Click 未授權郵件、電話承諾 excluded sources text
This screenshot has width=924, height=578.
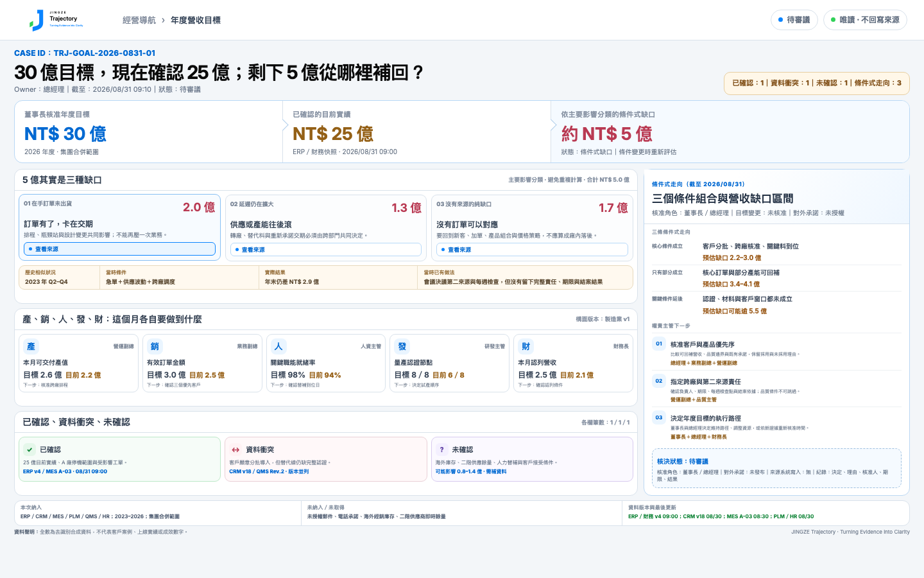coord(376,516)
